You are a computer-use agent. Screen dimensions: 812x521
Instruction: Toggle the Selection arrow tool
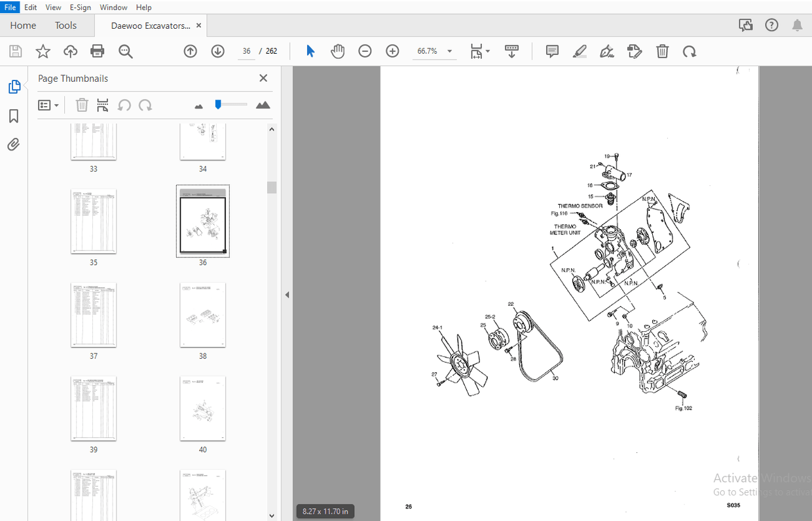310,51
